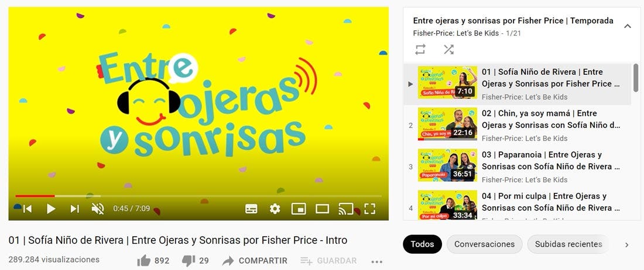Viewport: 644px width, 270px height.
Task: Toggle playlist loop mode
Action: point(420,50)
